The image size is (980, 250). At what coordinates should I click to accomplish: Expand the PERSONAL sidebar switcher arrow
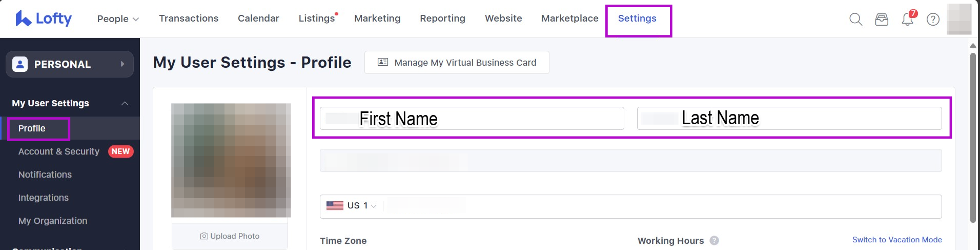point(122,64)
